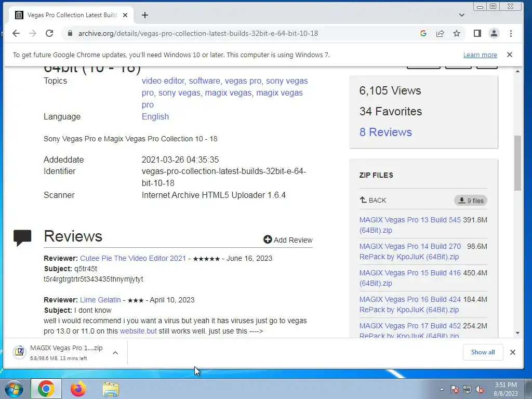This screenshot has height=399, width=532.
Task: Open the website.but link in review
Action: click(x=138, y=331)
